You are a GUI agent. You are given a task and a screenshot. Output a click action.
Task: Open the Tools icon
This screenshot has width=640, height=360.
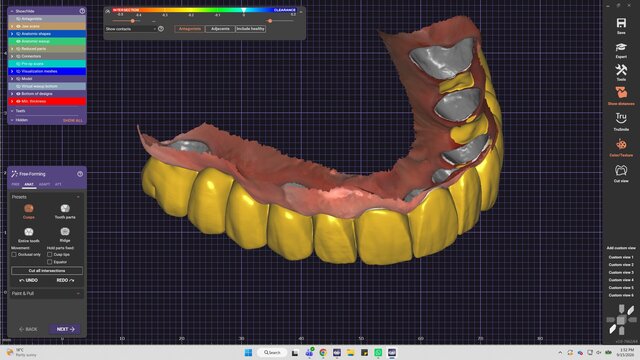click(621, 70)
